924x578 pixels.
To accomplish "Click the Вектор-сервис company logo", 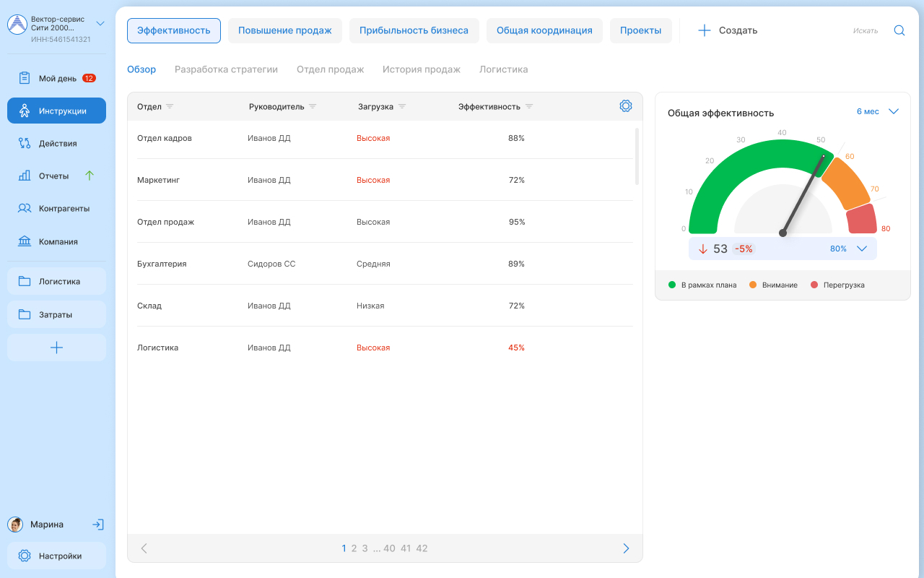I will click(17, 25).
